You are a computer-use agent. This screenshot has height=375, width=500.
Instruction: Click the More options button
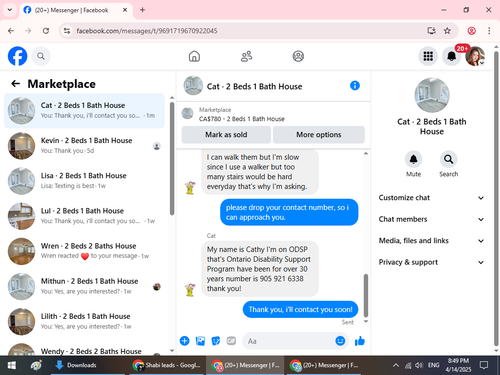pos(319,135)
